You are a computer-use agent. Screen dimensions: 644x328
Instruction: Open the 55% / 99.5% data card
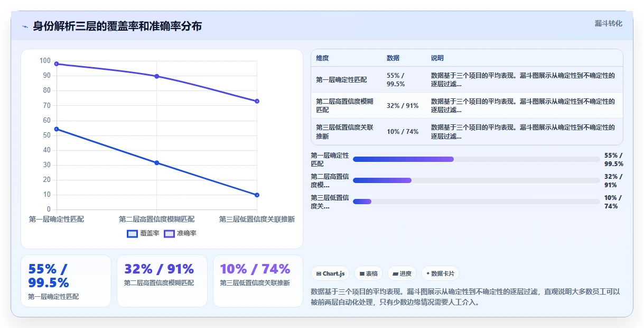coord(66,281)
